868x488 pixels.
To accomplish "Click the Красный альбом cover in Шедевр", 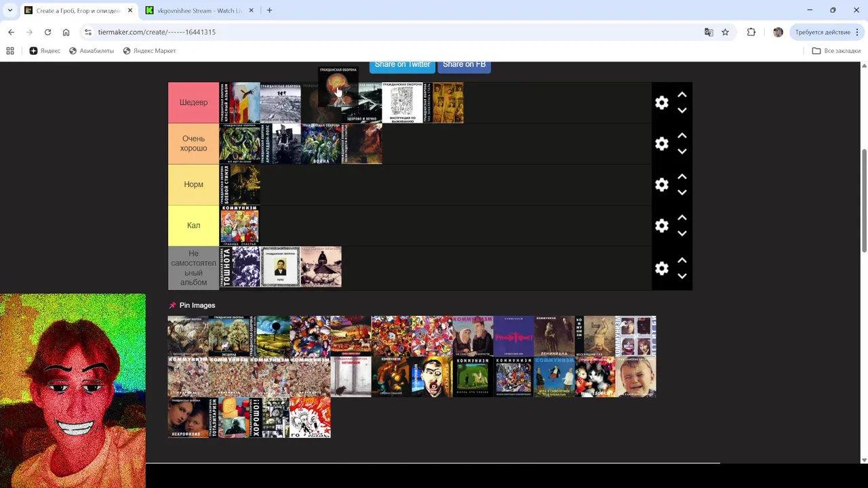I will (x=239, y=102).
